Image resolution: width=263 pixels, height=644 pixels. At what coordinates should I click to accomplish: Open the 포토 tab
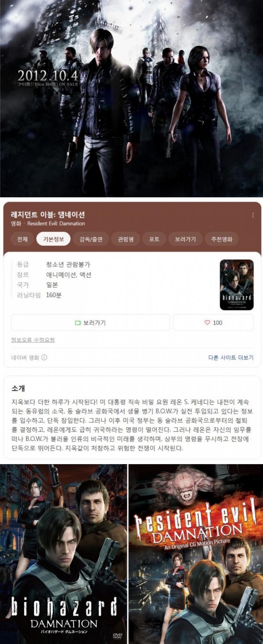pyautogui.click(x=154, y=239)
